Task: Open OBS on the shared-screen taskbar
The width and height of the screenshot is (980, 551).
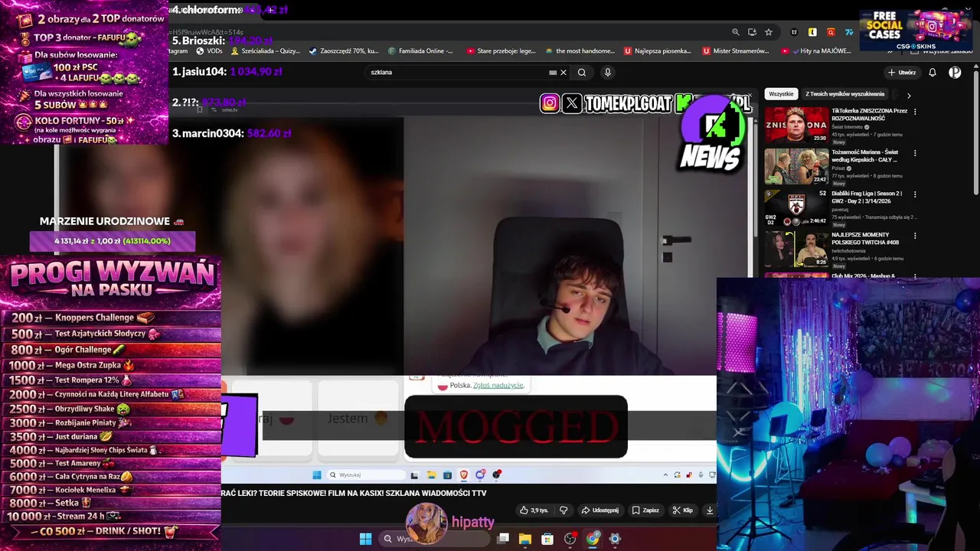Action: [x=496, y=475]
